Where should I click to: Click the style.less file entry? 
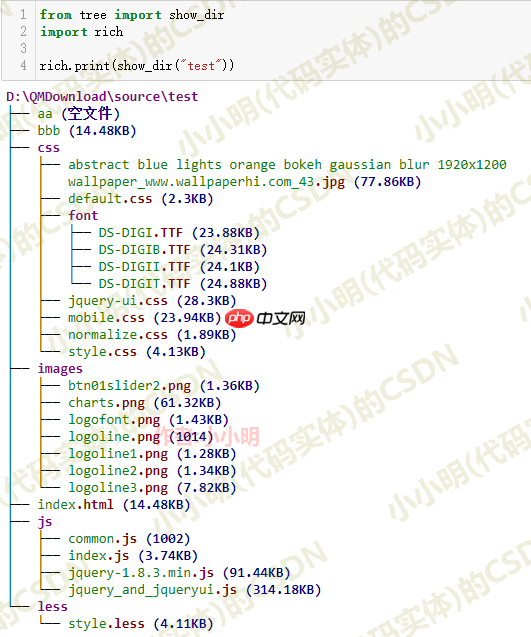[x=141, y=624]
